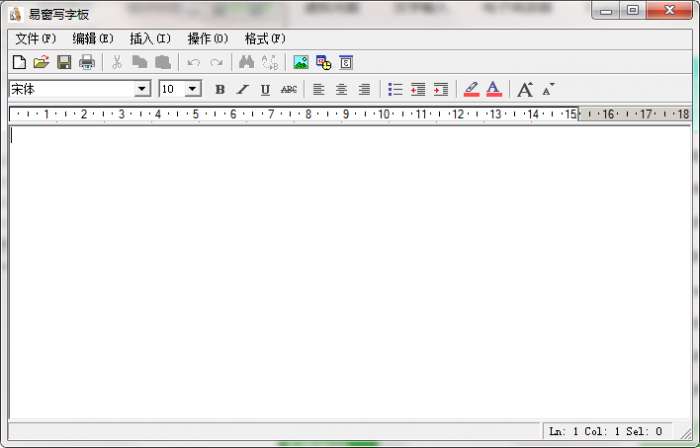Expand the font name dropdown

click(142, 89)
